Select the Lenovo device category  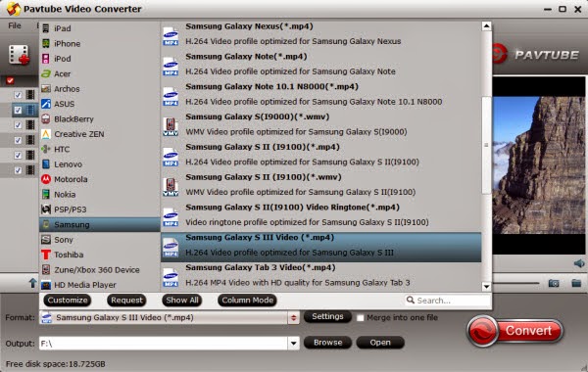point(99,164)
